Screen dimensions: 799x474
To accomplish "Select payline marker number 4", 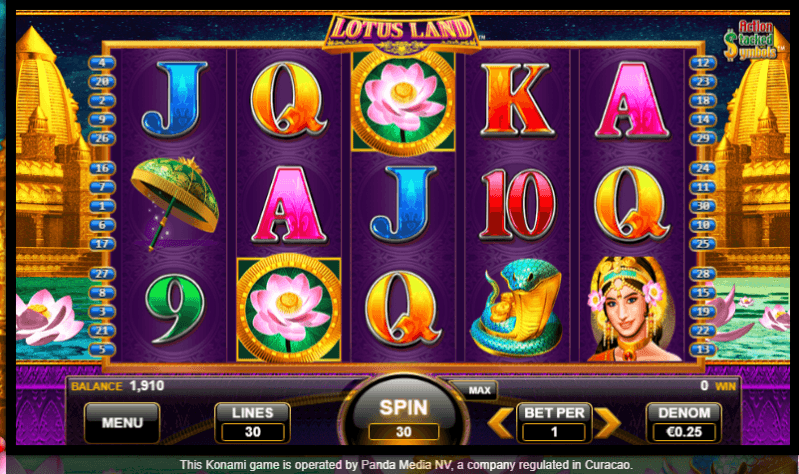I will coord(102,63).
